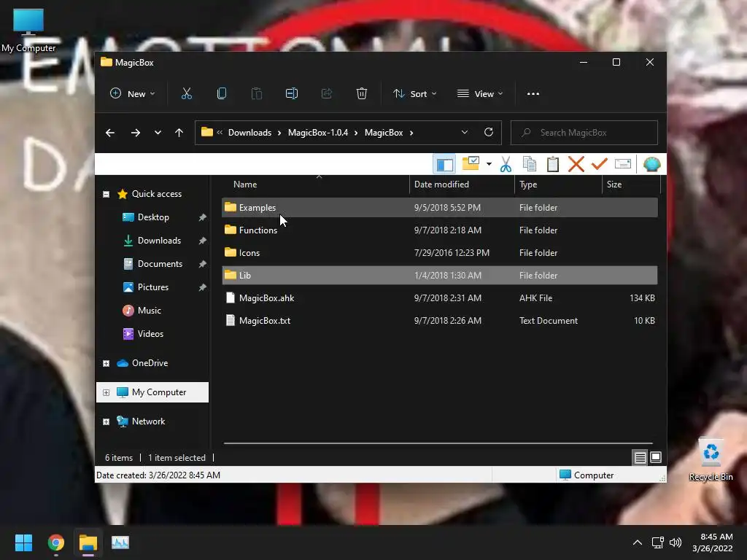The image size is (747, 560).
Task: Click the Search MagicBox field
Action: click(x=584, y=133)
